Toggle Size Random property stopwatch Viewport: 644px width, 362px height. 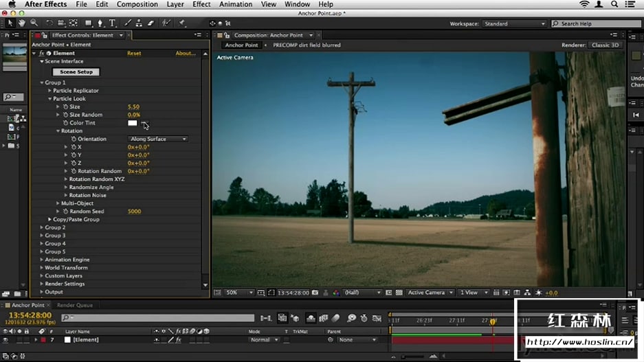pyautogui.click(x=65, y=115)
